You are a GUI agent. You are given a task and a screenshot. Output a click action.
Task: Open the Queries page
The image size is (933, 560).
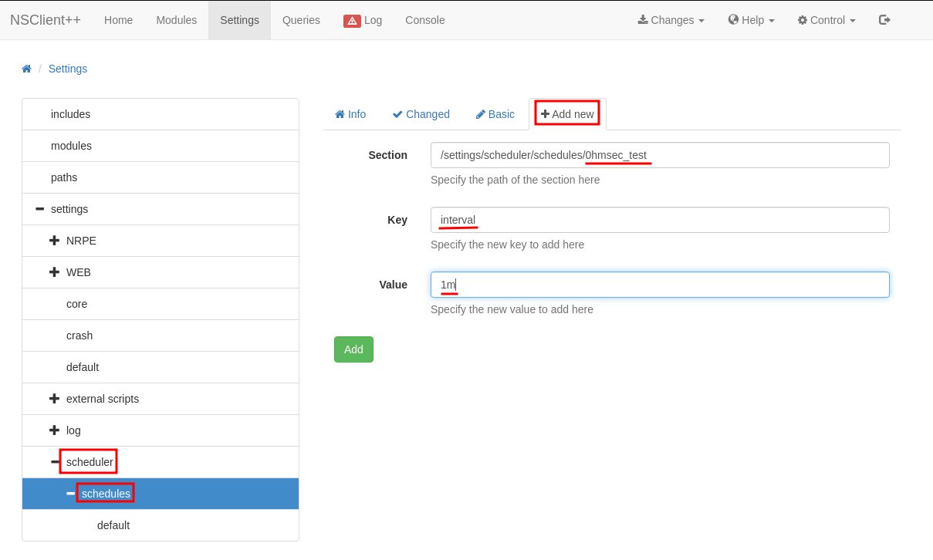tap(301, 20)
